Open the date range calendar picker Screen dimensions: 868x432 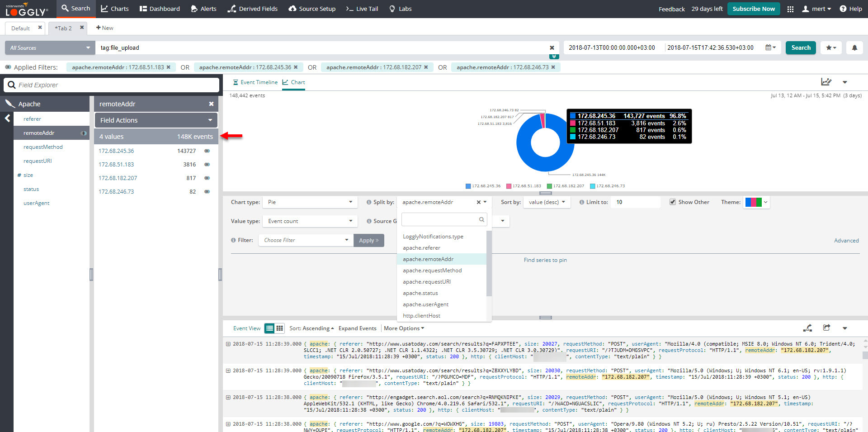coord(770,47)
